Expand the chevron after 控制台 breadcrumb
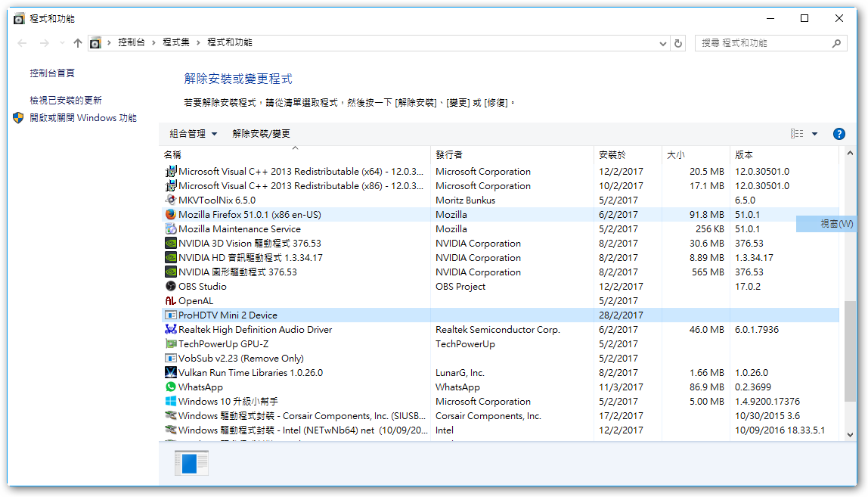 click(x=154, y=42)
